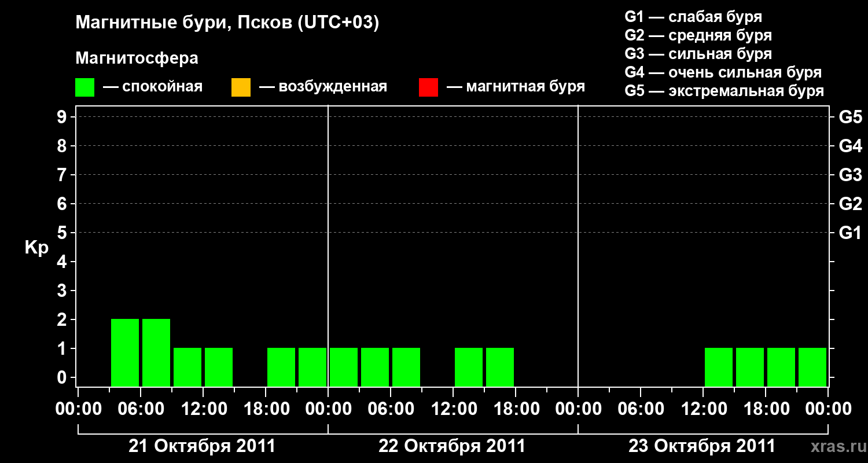The height and width of the screenshot is (463, 868).
Task: Click the G3 label on right axis
Action: pyautogui.click(x=851, y=175)
